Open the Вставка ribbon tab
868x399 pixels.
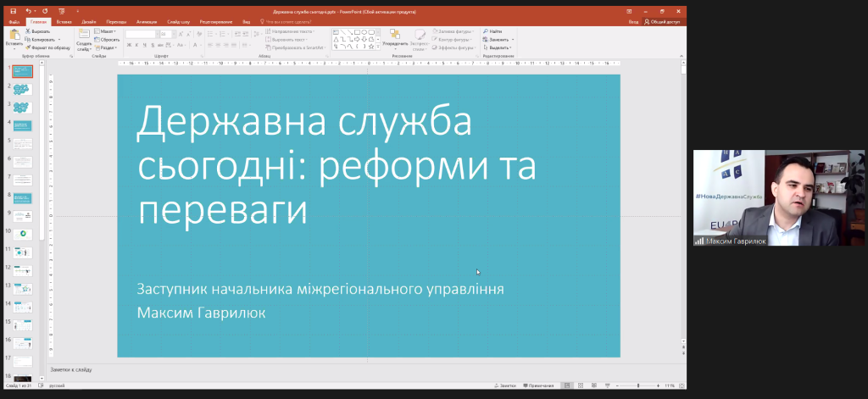(x=64, y=21)
